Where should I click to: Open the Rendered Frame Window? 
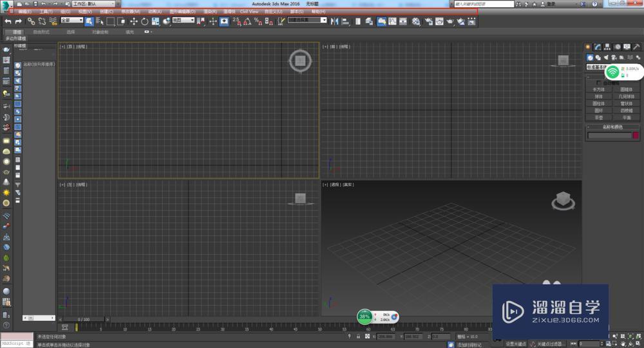click(x=439, y=21)
